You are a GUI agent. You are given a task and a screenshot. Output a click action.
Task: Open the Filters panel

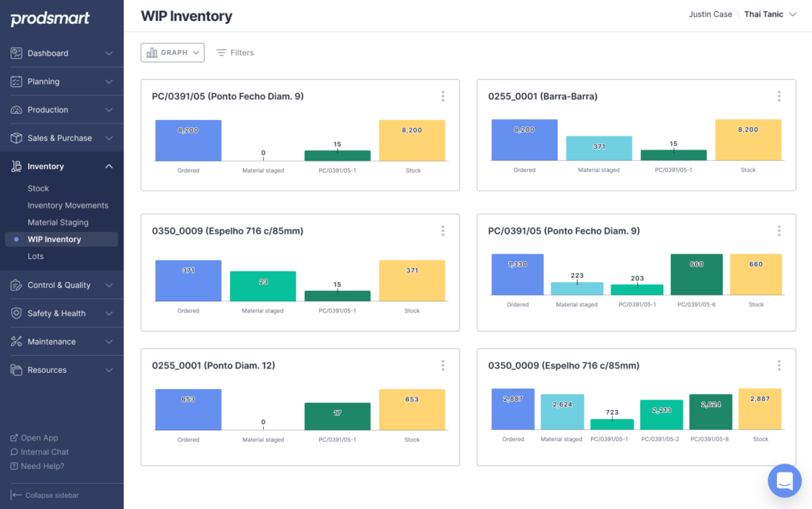click(234, 52)
